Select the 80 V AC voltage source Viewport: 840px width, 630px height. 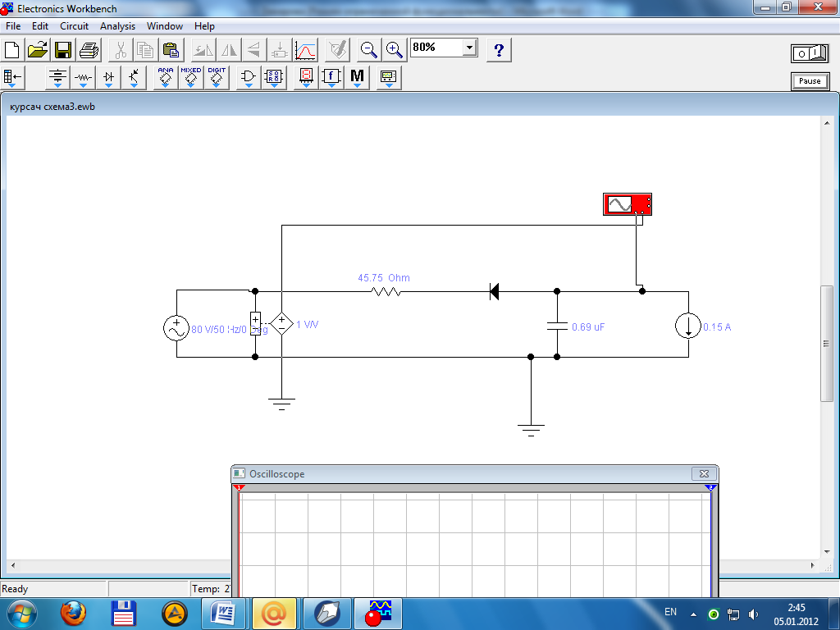[176, 328]
